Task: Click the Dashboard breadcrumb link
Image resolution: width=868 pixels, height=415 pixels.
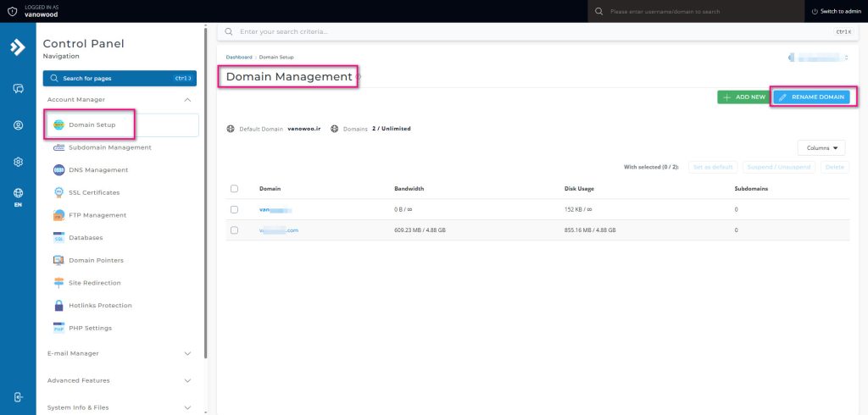Action: point(239,56)
